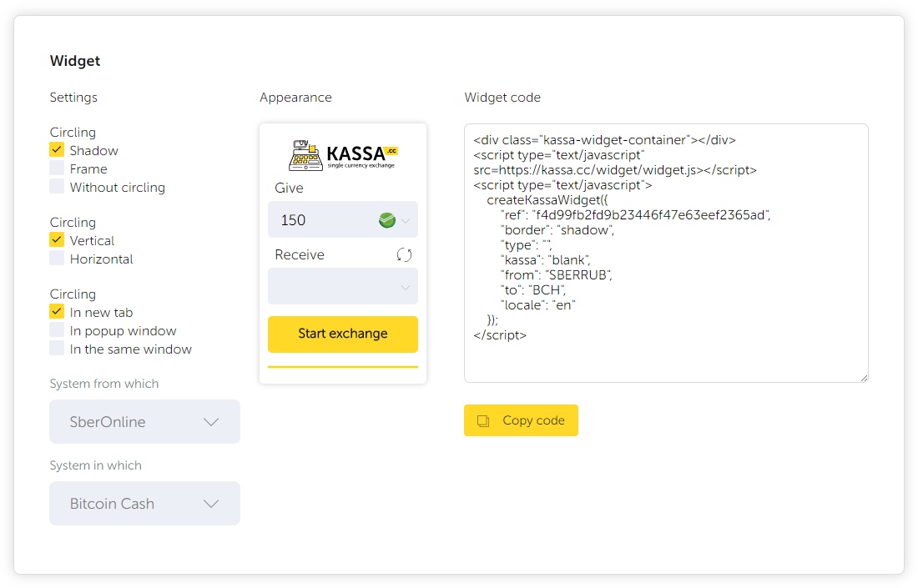Enable the Shadow checkbox
The image size is (918, 588).
tap(57, 150)
